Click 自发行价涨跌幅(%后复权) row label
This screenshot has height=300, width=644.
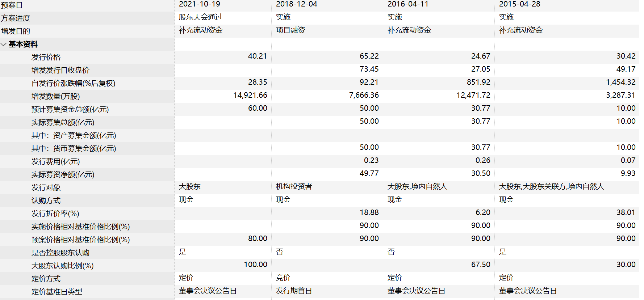[74, 83]
